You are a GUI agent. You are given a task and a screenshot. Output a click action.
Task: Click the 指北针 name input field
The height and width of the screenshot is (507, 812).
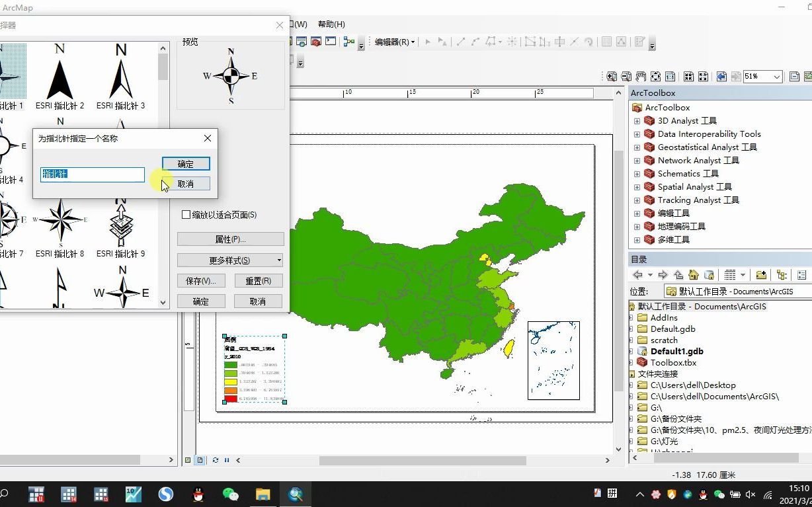[x=92, y=175]
